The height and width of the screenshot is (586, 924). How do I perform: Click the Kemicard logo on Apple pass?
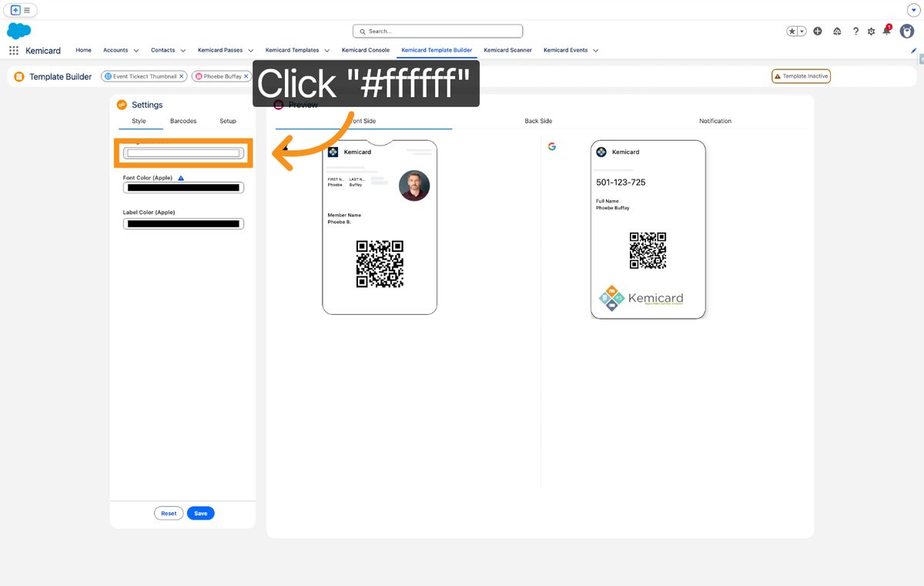pos(333,152)
